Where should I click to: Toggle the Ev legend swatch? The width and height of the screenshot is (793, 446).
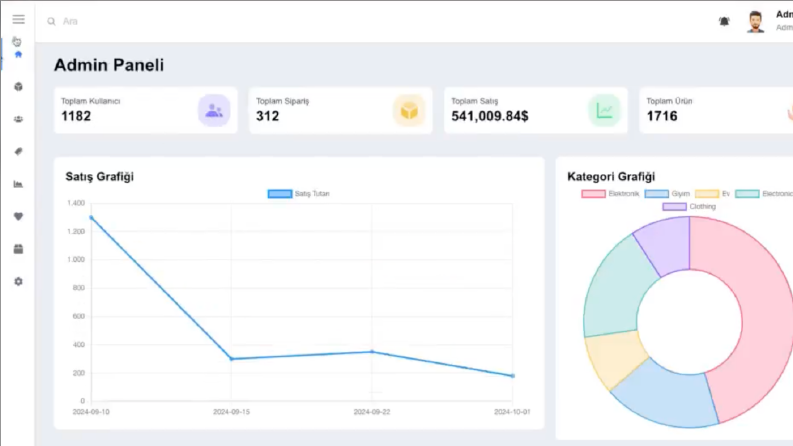[707, 194]
